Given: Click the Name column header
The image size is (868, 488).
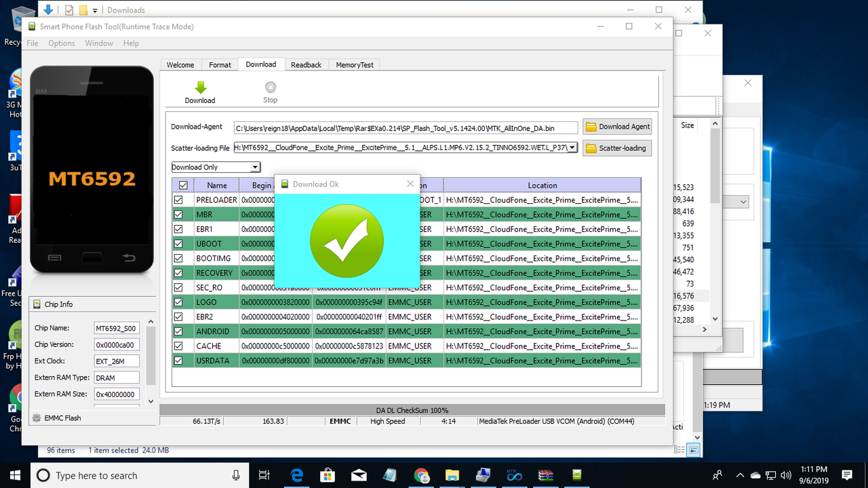Looking at the screenshot, I should (217, 185).
